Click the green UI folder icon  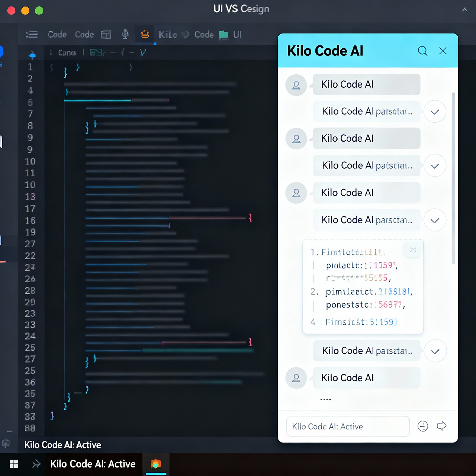coord(223,35)
